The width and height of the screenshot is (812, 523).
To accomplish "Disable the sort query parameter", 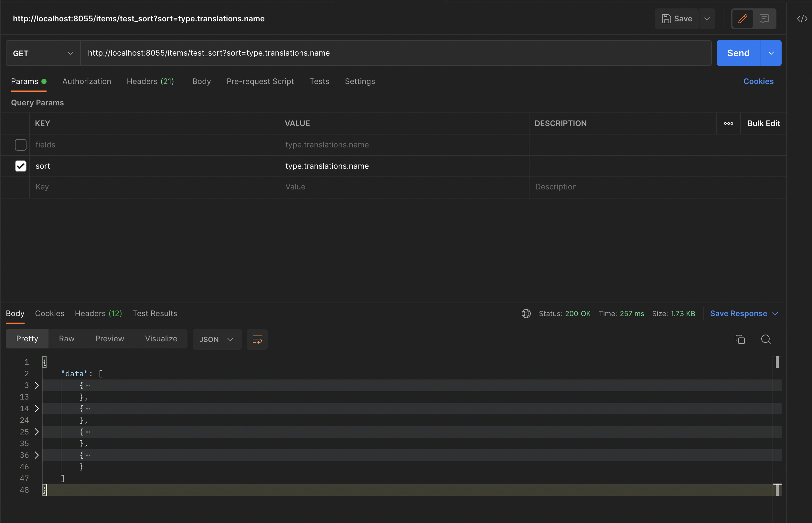I will click(20, 166).
